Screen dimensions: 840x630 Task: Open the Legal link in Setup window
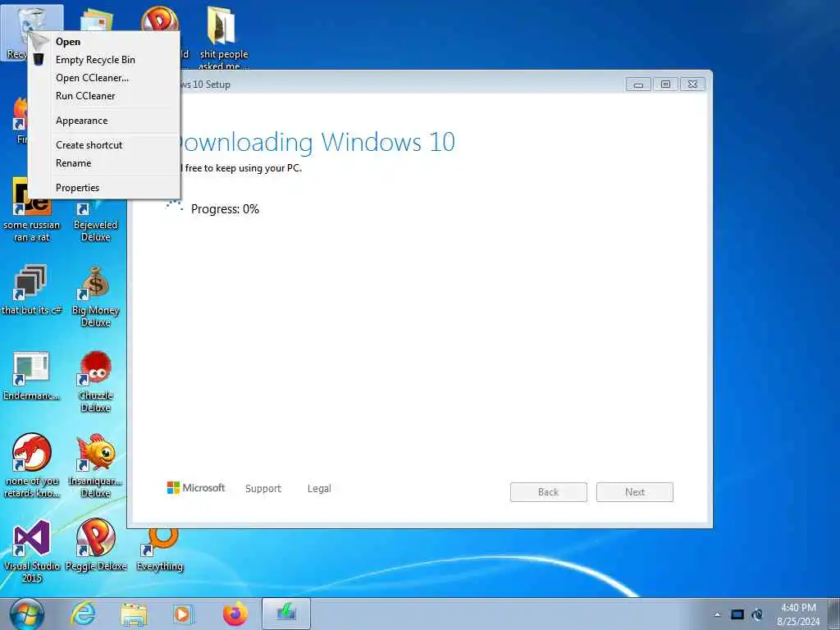pyautogui.click(x=319, y=489)
